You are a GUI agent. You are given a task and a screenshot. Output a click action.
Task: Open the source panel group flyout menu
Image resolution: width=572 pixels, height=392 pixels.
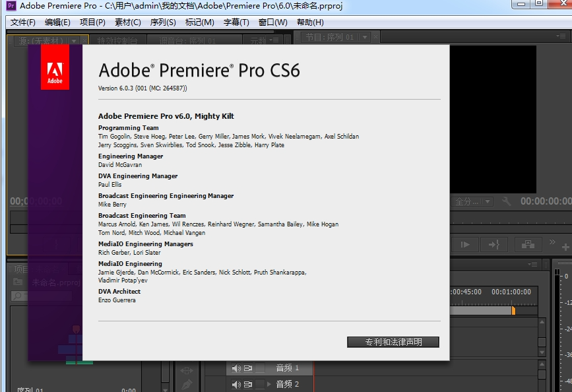point(274,40)
